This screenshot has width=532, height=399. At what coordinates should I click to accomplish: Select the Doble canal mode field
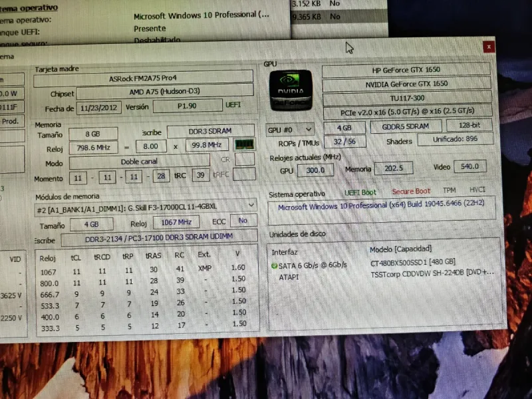[139, 162]
